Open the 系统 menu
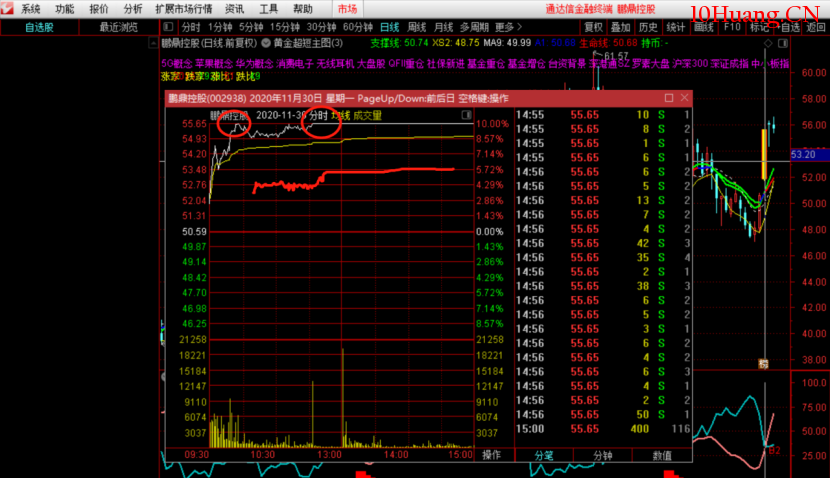The height and width of the screenshot is (479, 830). point(30,9)
